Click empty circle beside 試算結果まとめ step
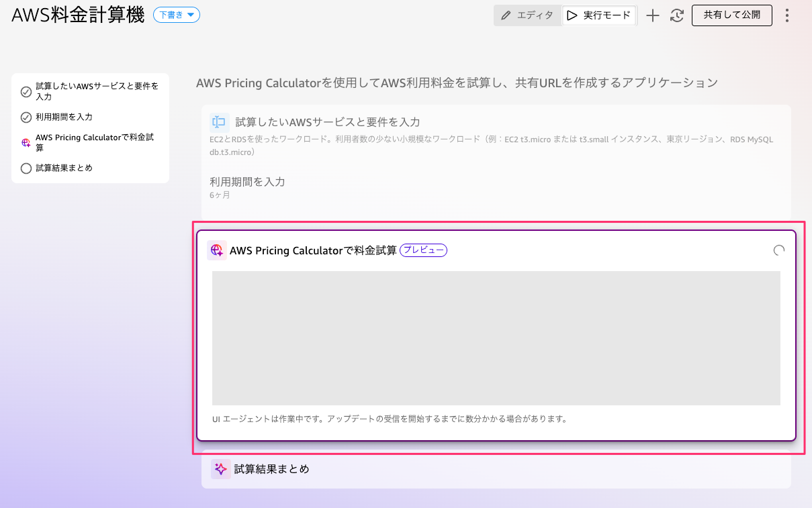Viewport: 812px width, 508px height. tap(26, 168)
